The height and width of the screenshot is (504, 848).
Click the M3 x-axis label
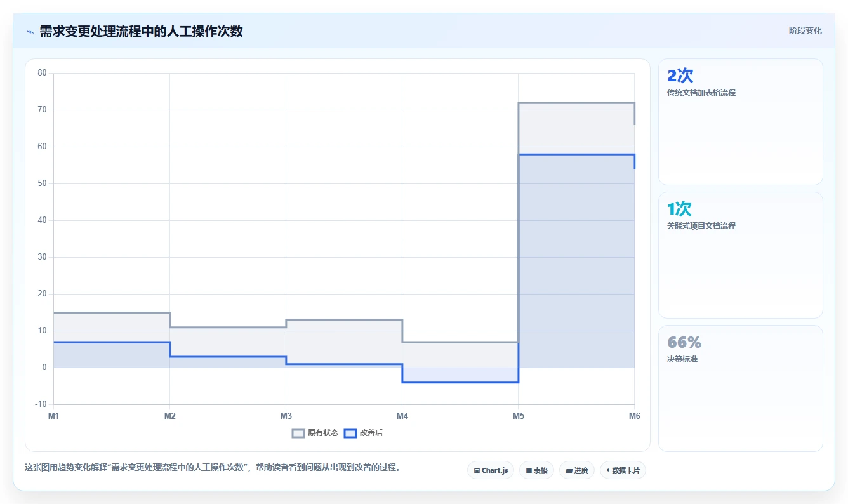tap(286, 416)
